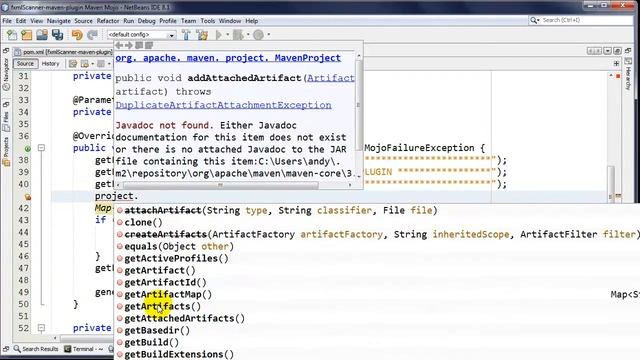Click the search magnifier icon

tap(534, 20)
